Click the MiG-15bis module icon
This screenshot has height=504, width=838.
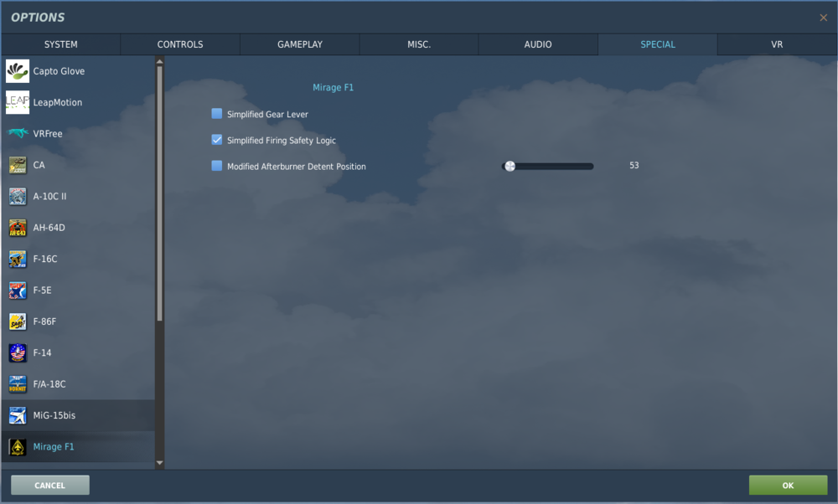[17, 415]
